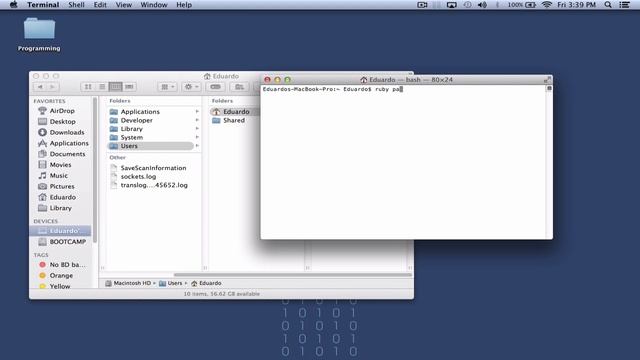Select the Programming folder on desktop
The width and height of the screenshot is (640, 360).
(x=39, y=35)
